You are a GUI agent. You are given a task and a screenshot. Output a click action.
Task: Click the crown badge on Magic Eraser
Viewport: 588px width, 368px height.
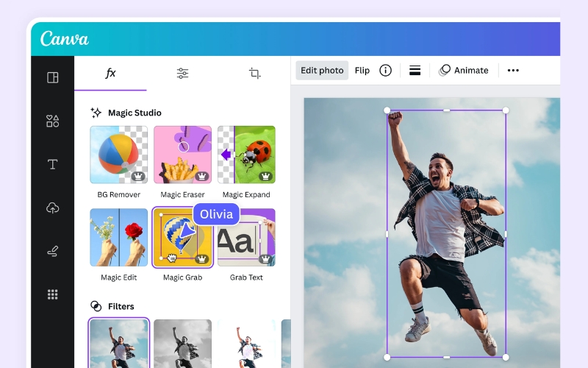tap(201, 176)
